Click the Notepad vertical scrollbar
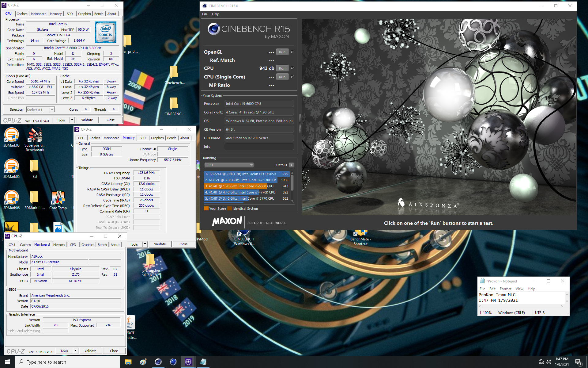The width and height of the screenshot is (588, 368). (567, 298)
